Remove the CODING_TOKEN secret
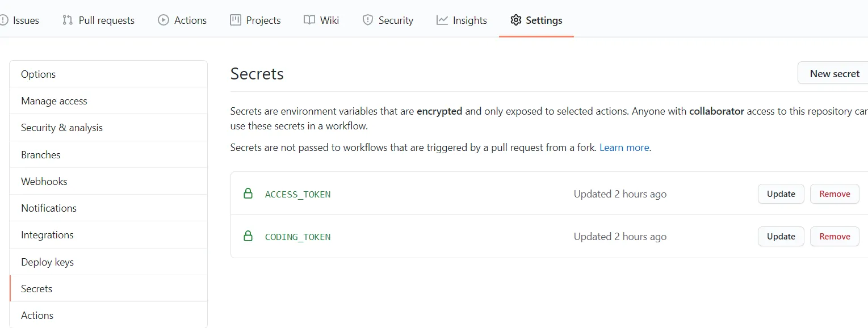This screenshot has height=328, width=868. [x=835, y=237]
